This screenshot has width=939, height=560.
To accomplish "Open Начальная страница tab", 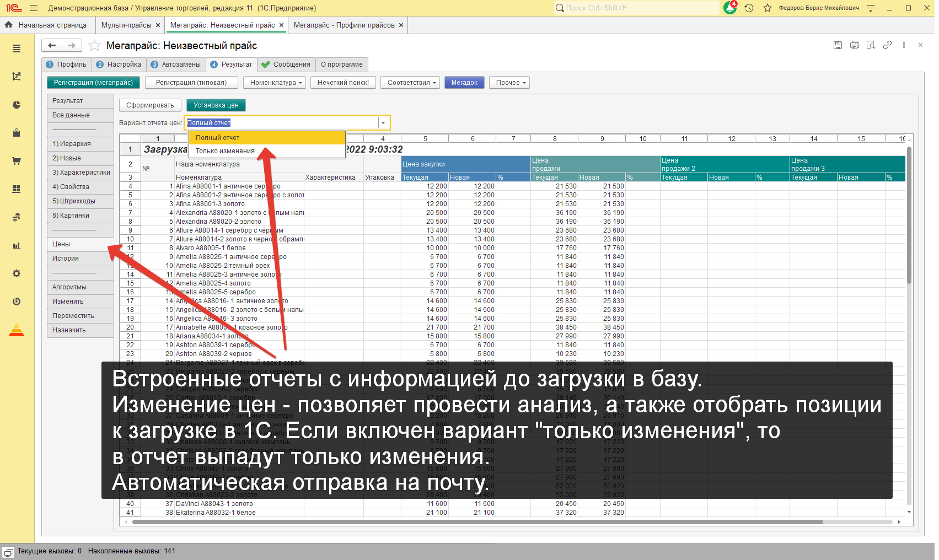I will click(x=52, y=25).
